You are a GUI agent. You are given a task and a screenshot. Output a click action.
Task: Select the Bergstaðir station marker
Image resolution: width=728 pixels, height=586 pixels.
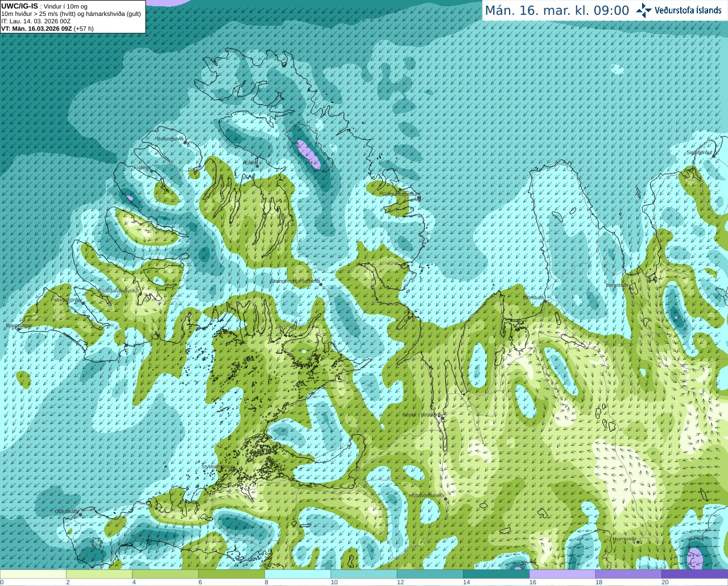click(631, 288)
